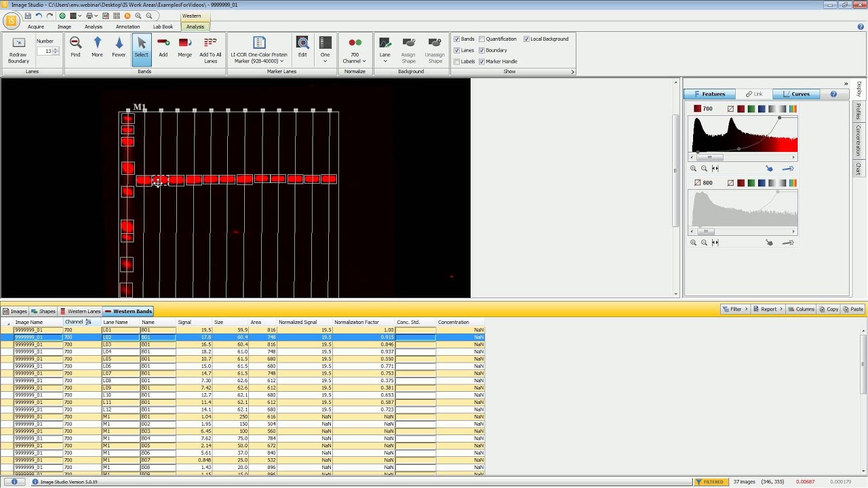868x488 pixels.
Task: Pick the blue color for 800 channel
Action: (x=762, y=183)
